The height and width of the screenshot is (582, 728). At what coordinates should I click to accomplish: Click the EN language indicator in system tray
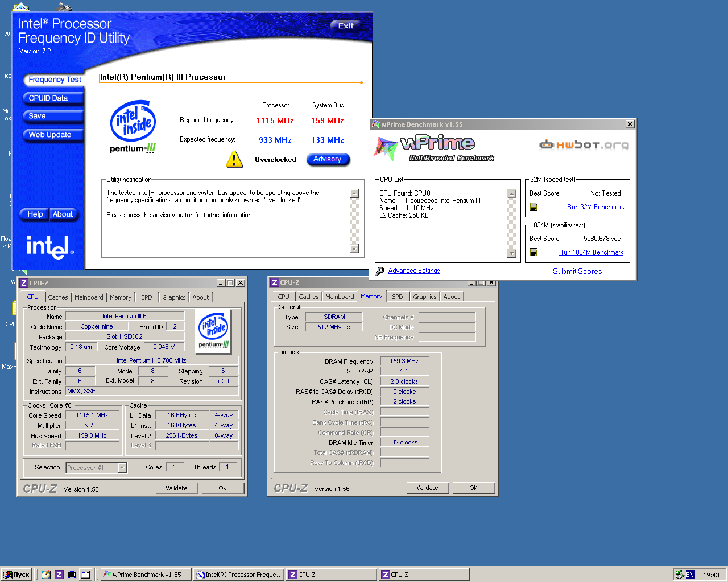[690, 575]
